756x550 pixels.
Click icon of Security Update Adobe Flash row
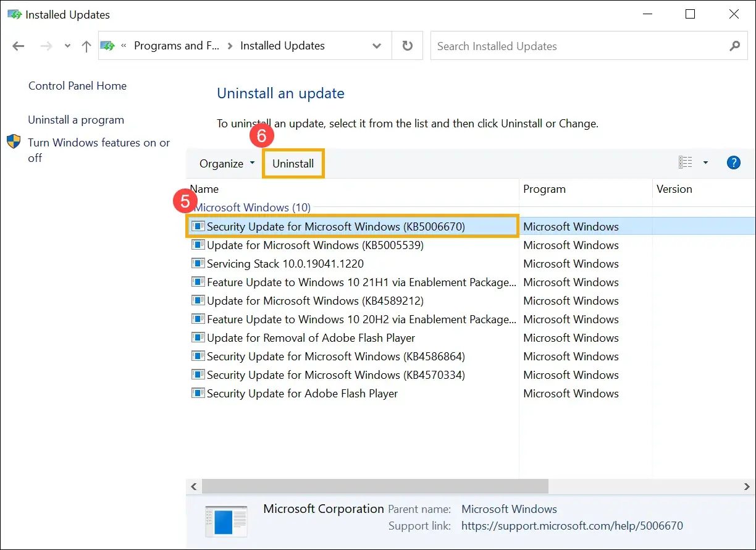198,393
